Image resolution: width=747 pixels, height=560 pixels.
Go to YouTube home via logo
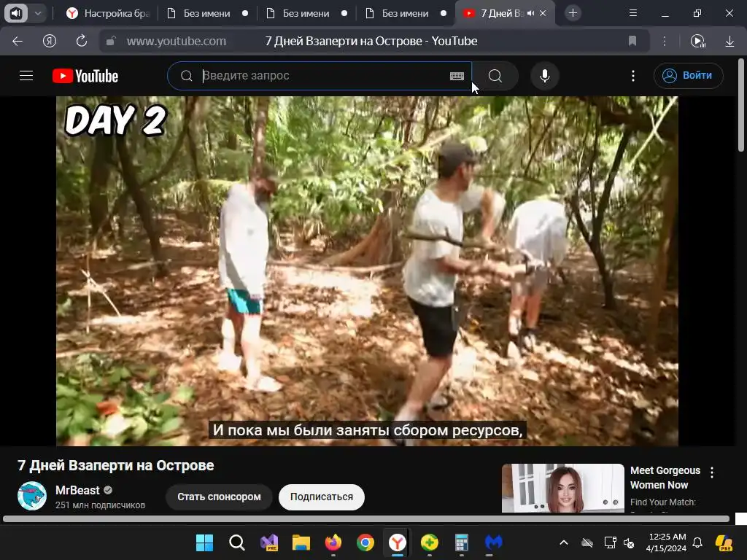coord(85,76)
